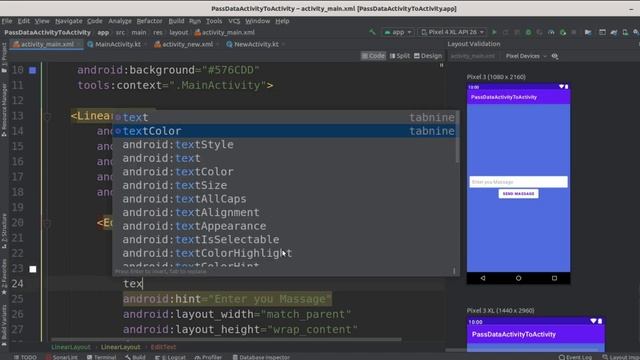640x360 pixels.
Task: Open the SDK Manager icon
Action: click(636, 32)
